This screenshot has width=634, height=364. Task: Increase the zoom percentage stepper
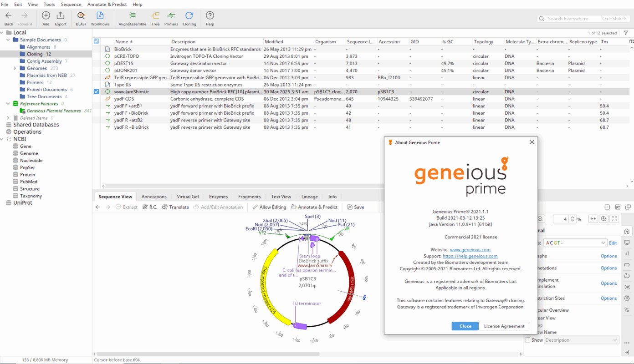click(x=573, y=217)
